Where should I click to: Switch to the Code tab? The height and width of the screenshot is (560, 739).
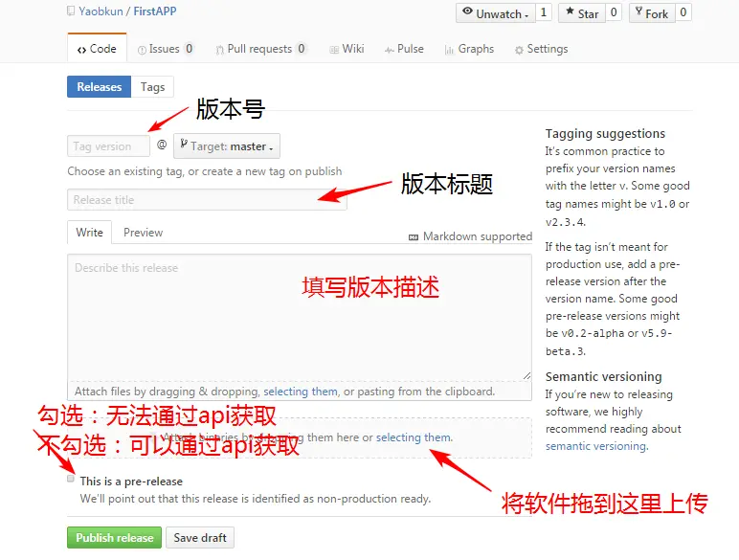pyautogui.click(x=97, y=49)
